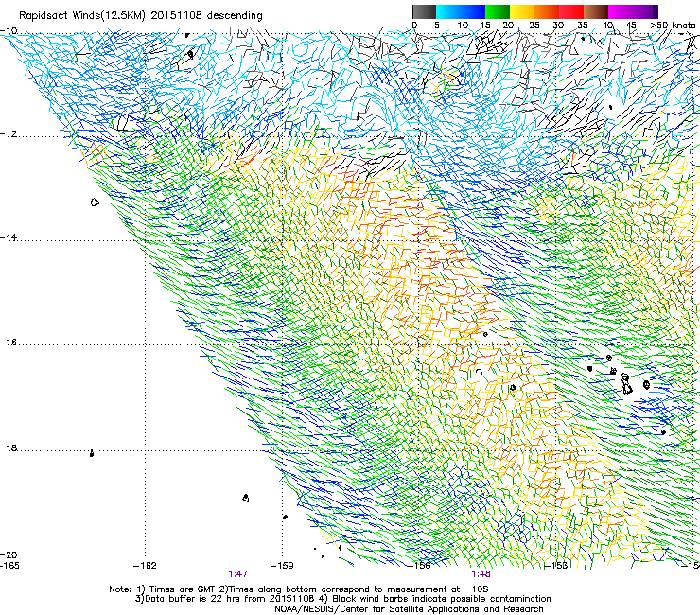
Task: Click the longitude axis label '-153'
Action: [x=556, y=565]
